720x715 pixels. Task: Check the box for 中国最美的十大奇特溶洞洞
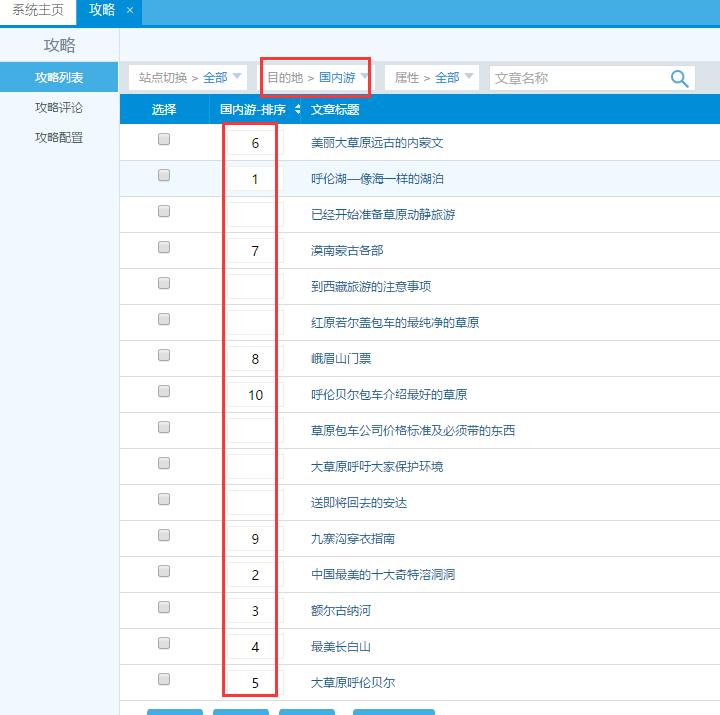click(x=164, y=571)
